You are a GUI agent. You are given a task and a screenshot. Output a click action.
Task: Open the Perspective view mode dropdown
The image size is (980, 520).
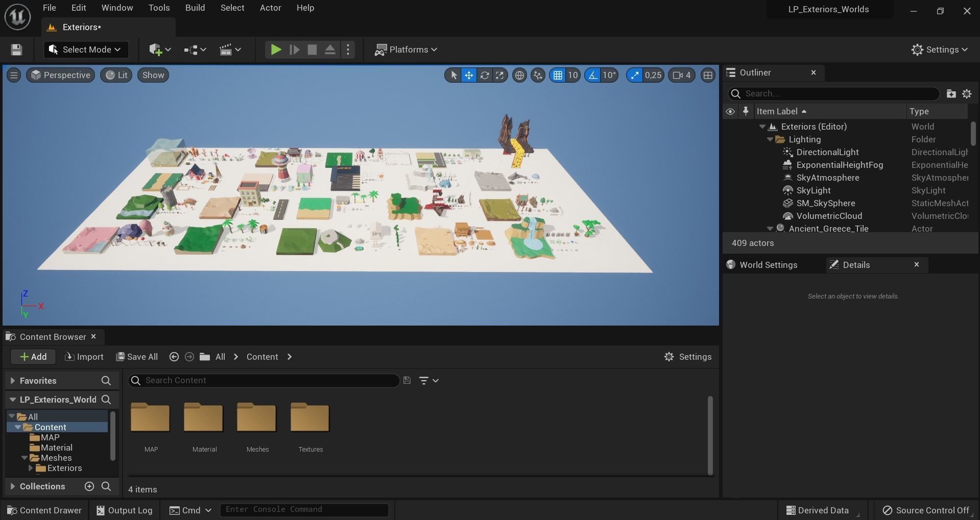point(60,75)
